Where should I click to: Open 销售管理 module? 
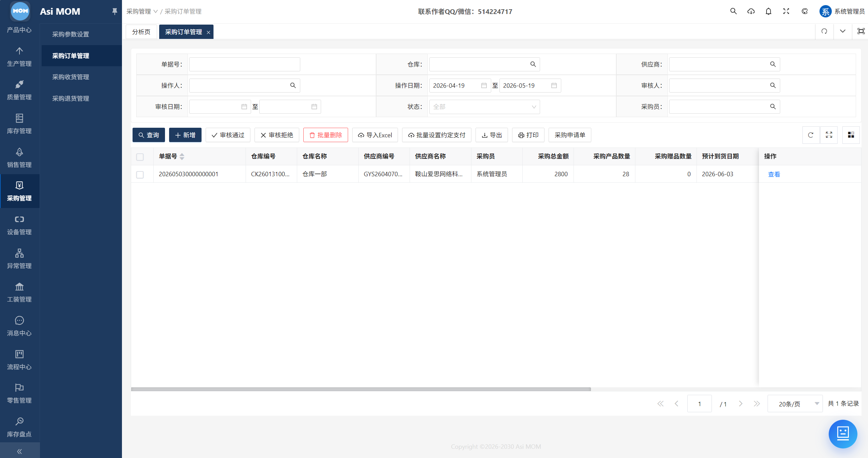click(19, 158)
